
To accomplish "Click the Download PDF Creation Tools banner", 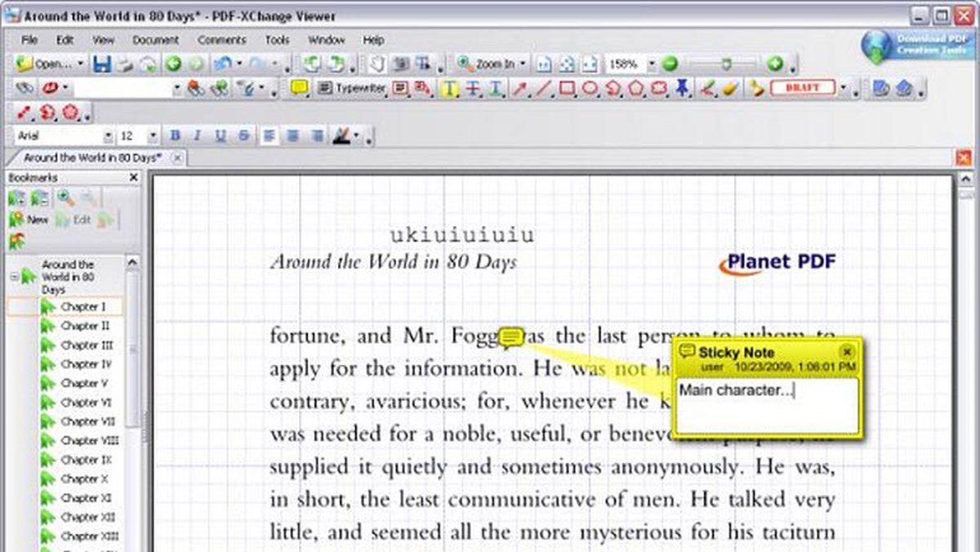I will [x=918, y=46].
